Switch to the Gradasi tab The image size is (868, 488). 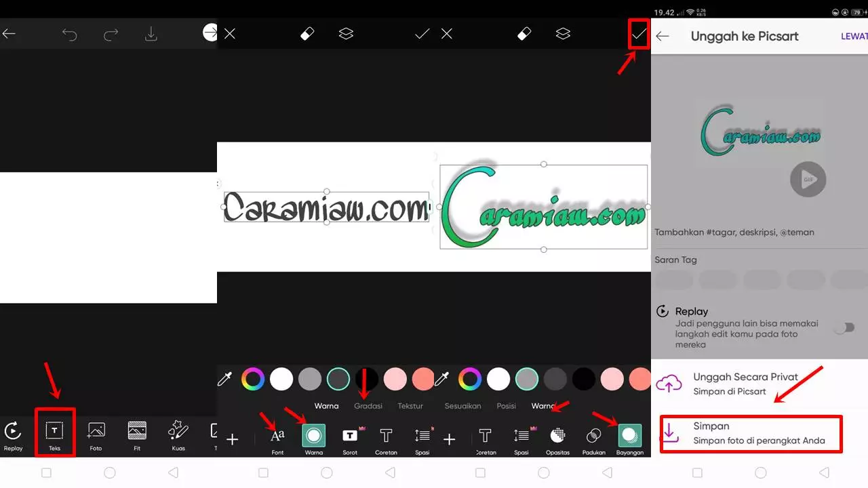pos(368,406)
